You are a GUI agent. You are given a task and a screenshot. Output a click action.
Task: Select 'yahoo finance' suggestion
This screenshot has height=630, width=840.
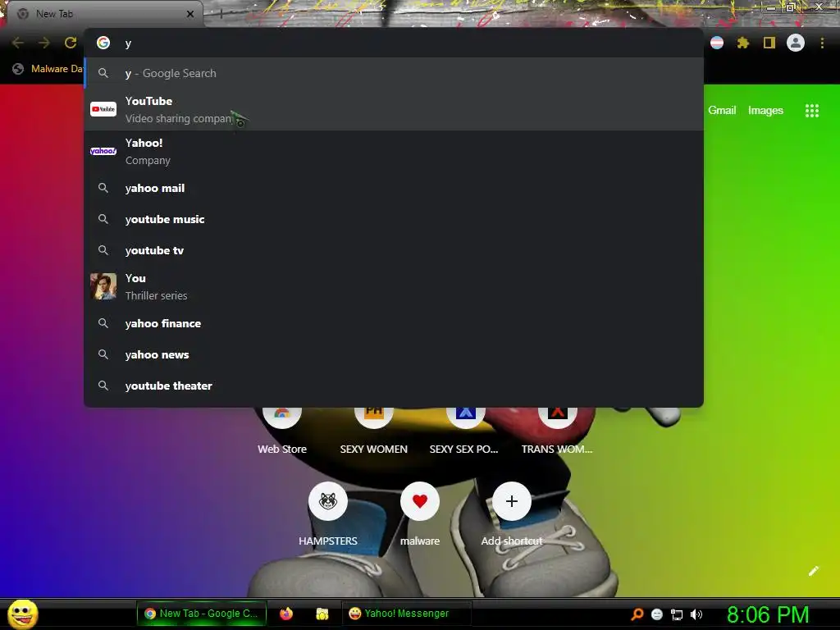394,323
